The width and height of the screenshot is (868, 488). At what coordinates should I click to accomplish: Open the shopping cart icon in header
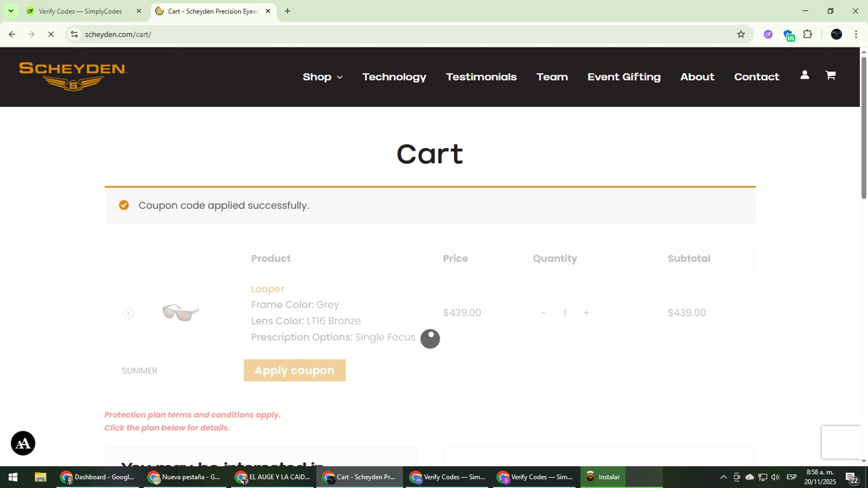(830, 75)
